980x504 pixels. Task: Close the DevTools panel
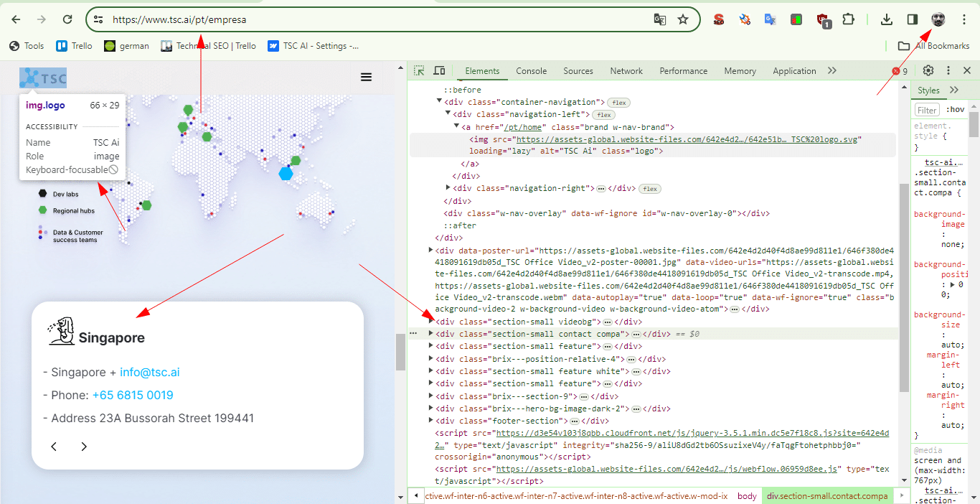(x=967, y=70)
